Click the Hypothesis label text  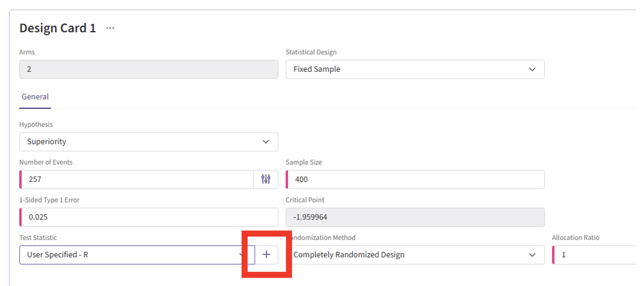coord(36,125)
